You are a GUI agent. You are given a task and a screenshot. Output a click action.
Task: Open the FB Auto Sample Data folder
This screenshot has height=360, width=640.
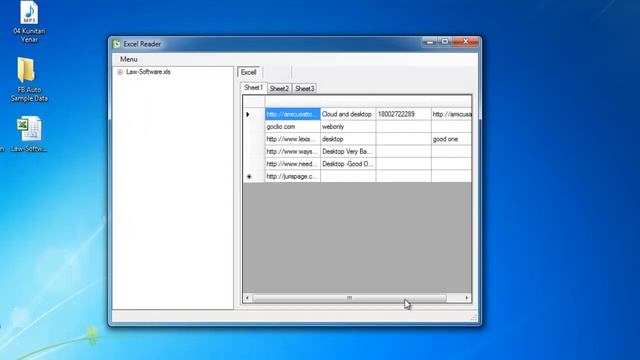29,80
